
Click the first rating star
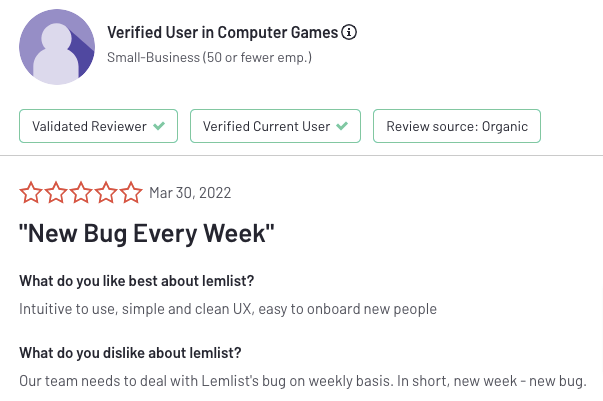[31, 192]
